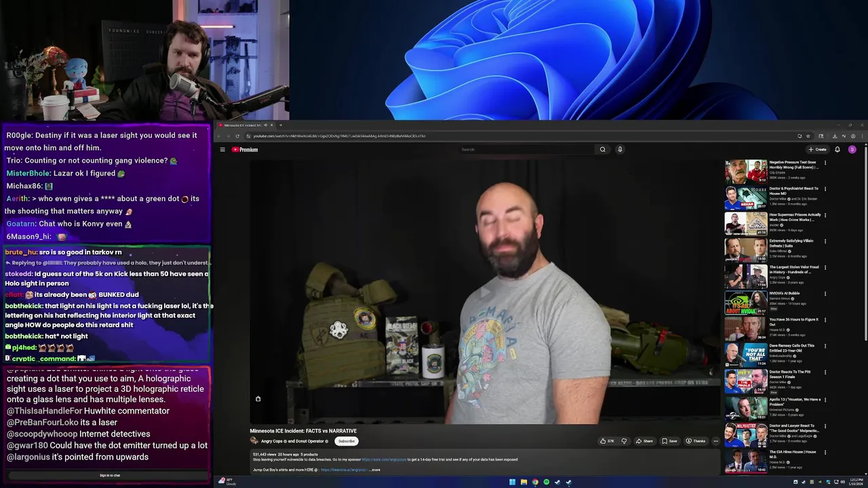Go to the YouTube Premium home logo
The width and height of the screenshot is (868, 488).
point(245,150)
